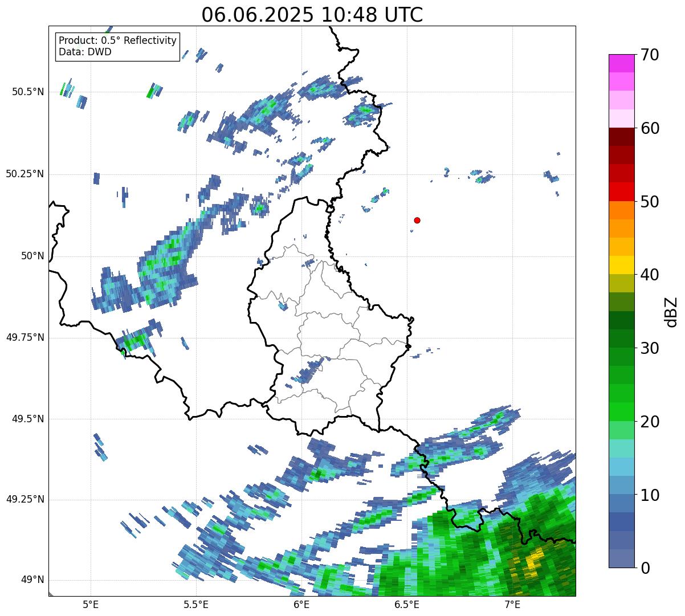Image resolution: width=685 pixels, height=616 pixels.
Task: Click the 'Product: 0.5° Reflectivity' label
Action: click(118, 41)
